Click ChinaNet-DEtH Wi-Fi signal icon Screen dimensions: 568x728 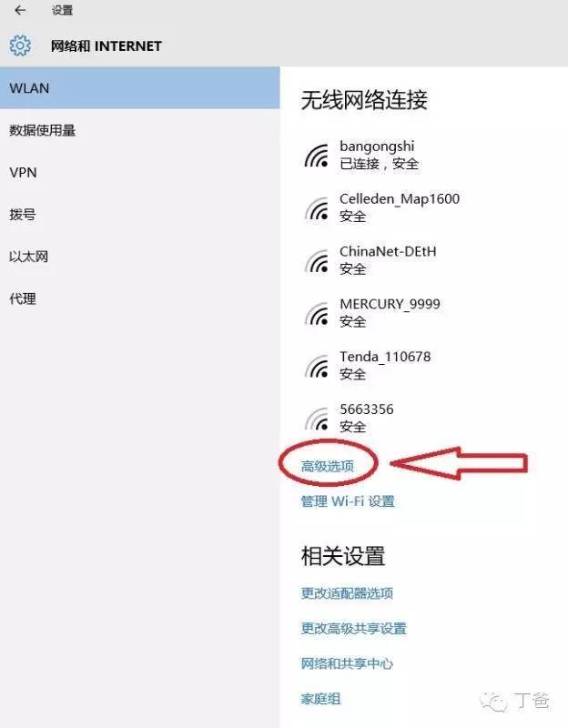(317, 261)
